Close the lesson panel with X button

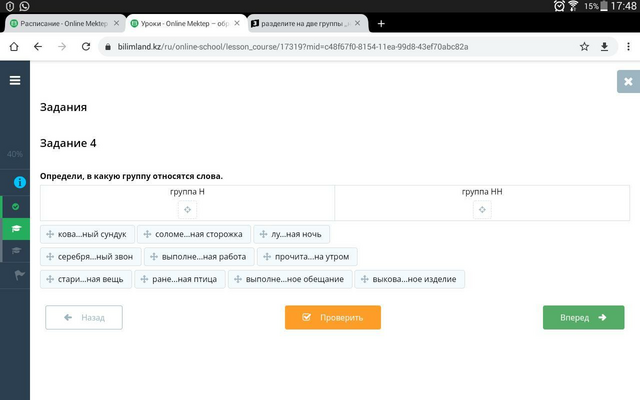click(629, 82)
